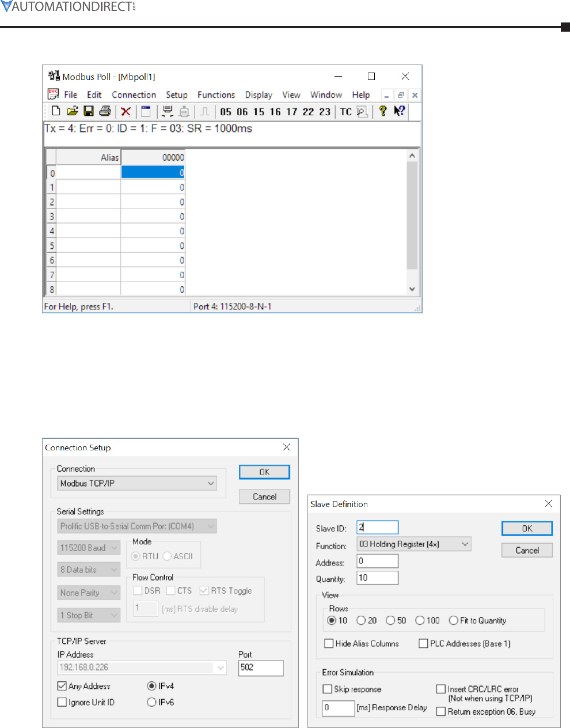
Task: Click function 16 toolbar button
Action: click(275, 112)
